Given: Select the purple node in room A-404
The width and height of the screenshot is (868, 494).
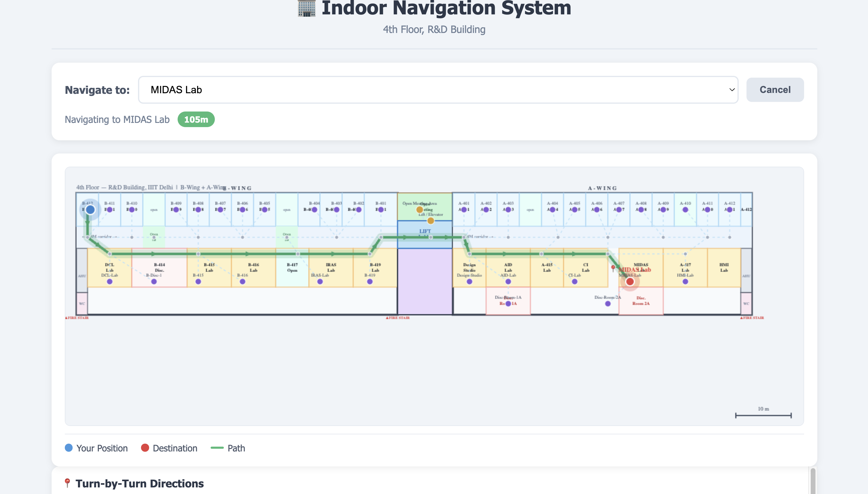Looking at the screenshot, I should coord(553,210).
